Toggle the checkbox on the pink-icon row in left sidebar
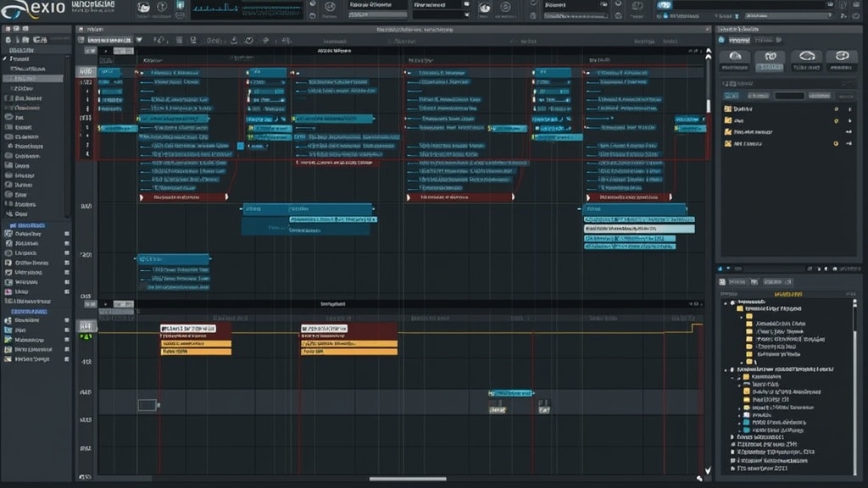 [x=67, y=291]
